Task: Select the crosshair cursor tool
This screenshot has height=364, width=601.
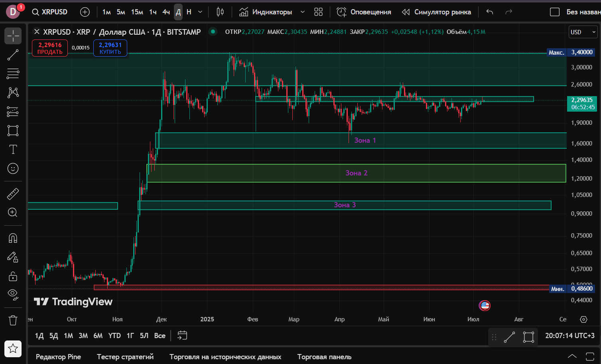Action: 13,36
